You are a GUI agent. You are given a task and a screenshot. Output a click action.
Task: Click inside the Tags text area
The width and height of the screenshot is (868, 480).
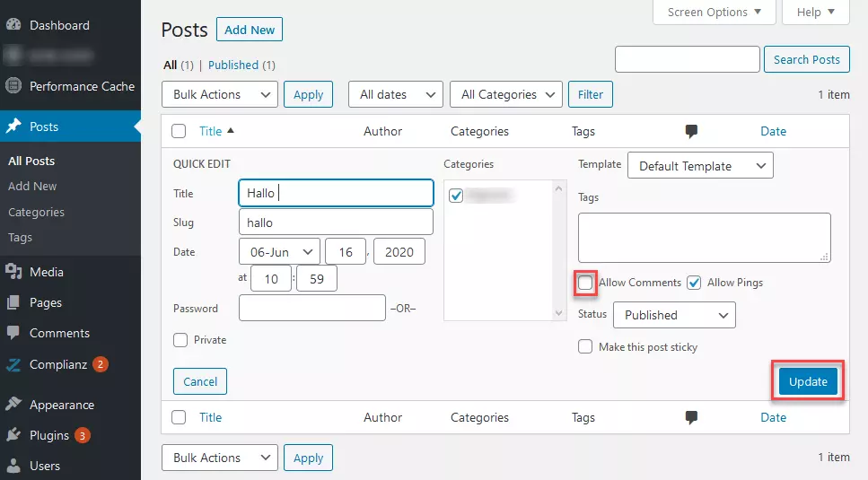click(x=704, y=237)
